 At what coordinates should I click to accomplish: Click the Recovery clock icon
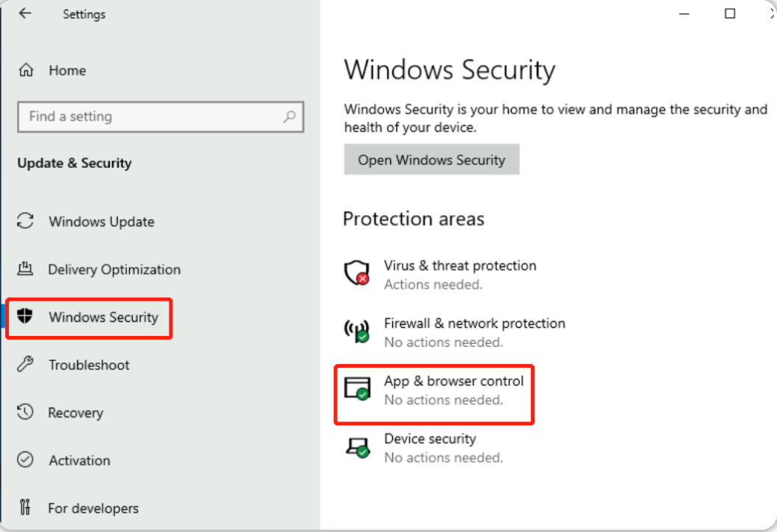point(25,412)
